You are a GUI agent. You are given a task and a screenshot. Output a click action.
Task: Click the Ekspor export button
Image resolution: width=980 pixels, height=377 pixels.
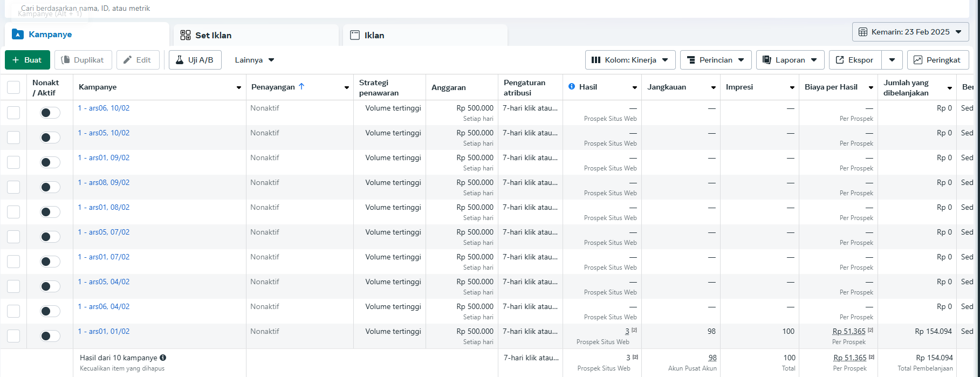click(855, 60)
